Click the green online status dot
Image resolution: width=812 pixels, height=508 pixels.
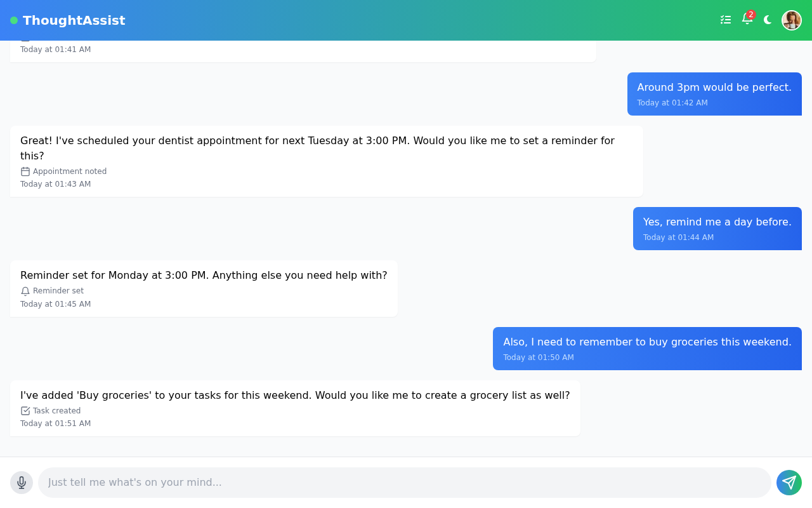click(x=13, y=20)
